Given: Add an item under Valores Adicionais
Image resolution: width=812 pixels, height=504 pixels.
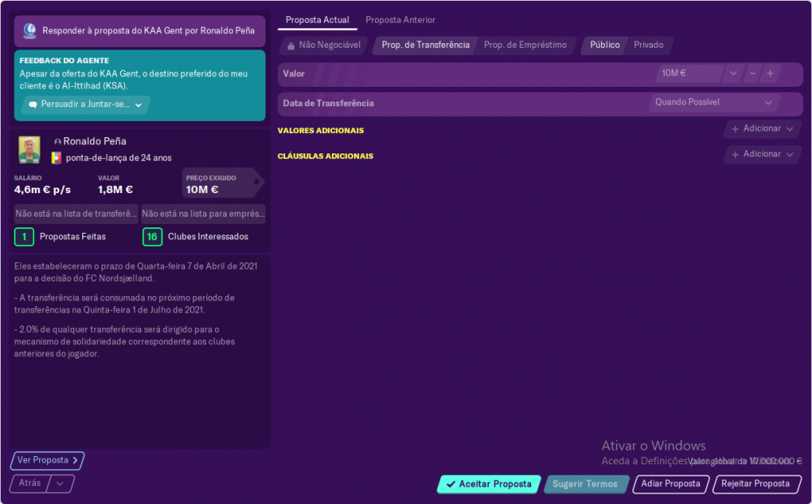Looking at the screenshot, I should tap(762, 129).
